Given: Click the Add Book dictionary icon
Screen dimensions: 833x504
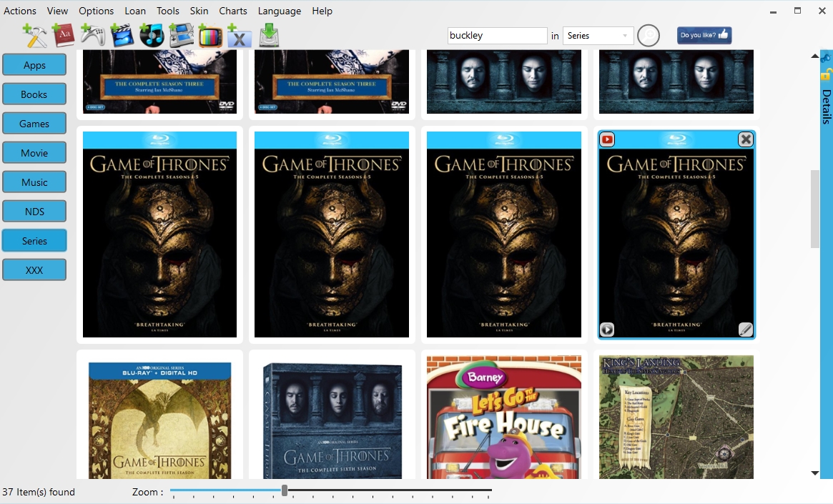Looking at the screenshot, I should [63, 36].
